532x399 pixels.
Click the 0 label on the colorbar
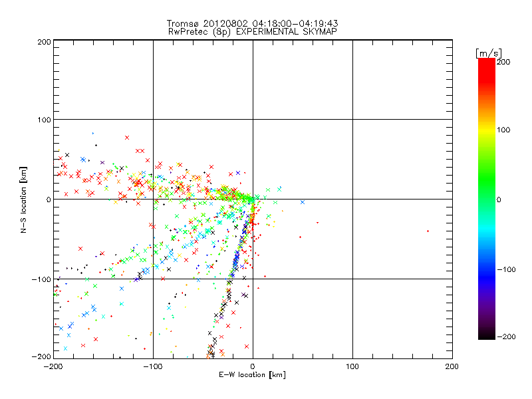click(x=499, y=199)
